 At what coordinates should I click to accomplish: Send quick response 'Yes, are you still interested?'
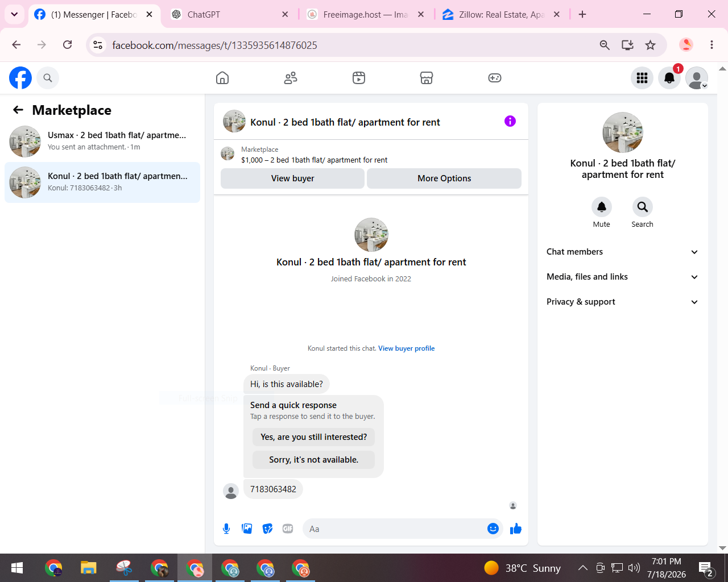tap(314, 437)
